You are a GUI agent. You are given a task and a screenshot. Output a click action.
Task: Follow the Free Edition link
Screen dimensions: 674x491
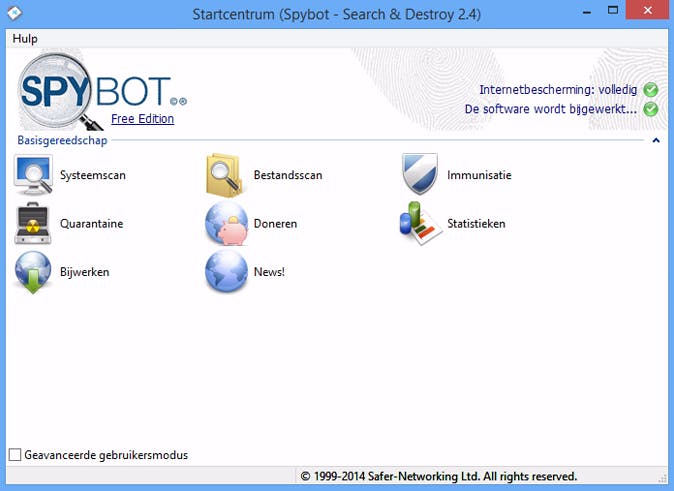pyautogui.click(x=142, y=119)
